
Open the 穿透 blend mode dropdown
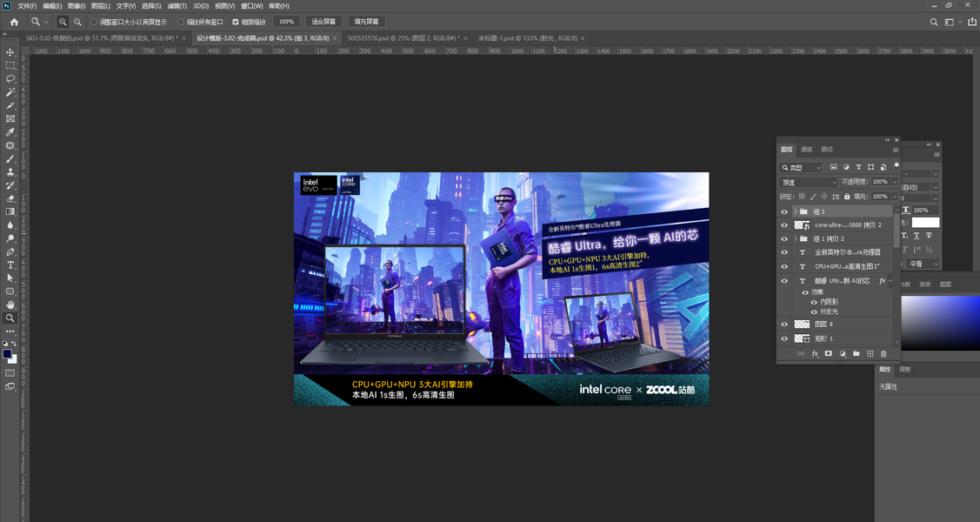[808, 182]
